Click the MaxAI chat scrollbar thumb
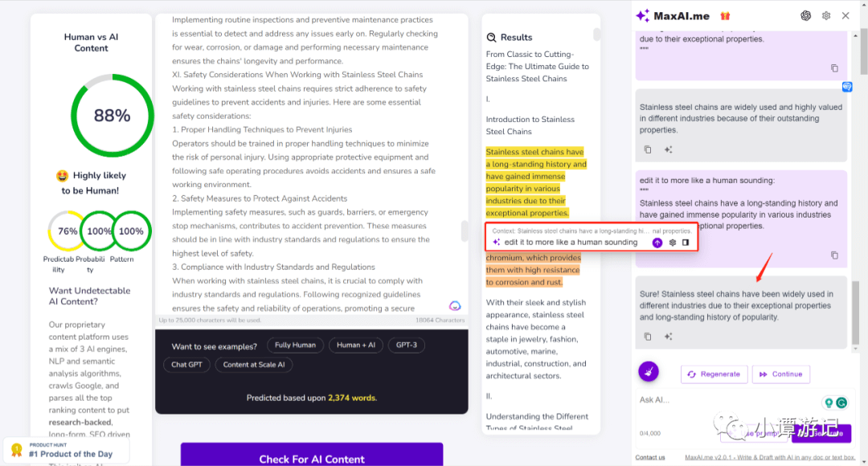 [x=856, y=313]
